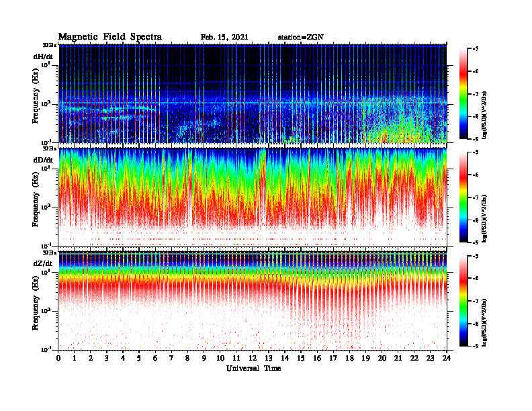Image resolution: width=532 pixels, height=411 pixels.
Task: Click hour 22 tick on Universal Time axis
Action: coord(414,358)
